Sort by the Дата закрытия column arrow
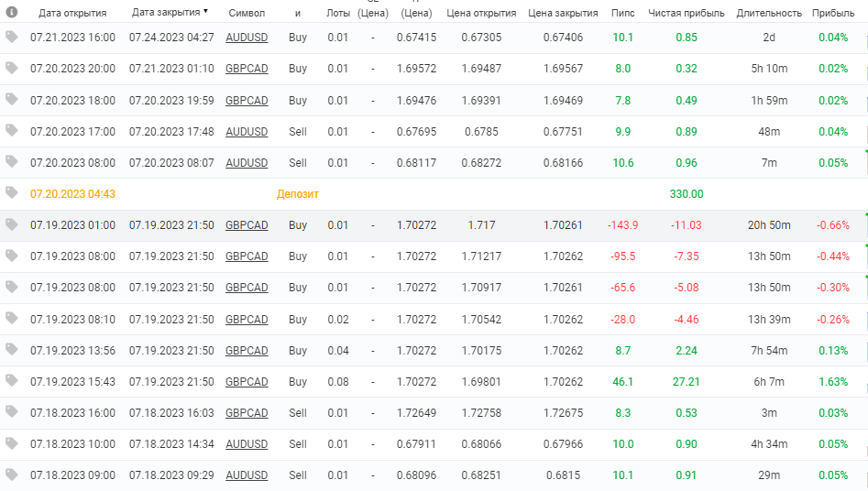868x491 pixels. [205, 12]
